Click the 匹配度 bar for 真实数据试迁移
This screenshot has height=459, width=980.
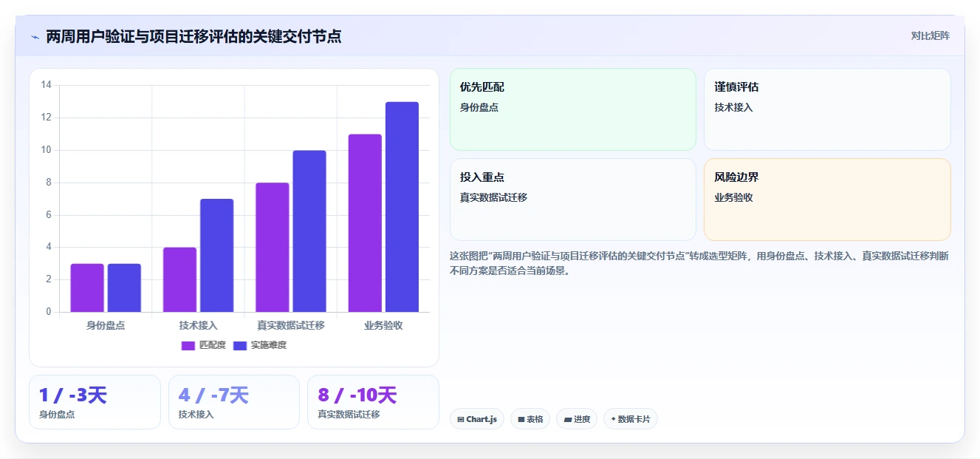pos(273,247)
